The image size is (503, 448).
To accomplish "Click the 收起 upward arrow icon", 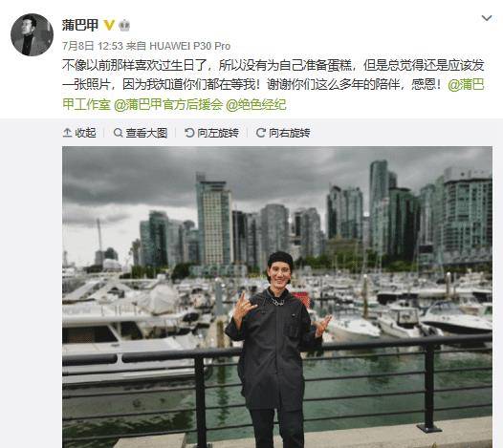I will (67, 133).
